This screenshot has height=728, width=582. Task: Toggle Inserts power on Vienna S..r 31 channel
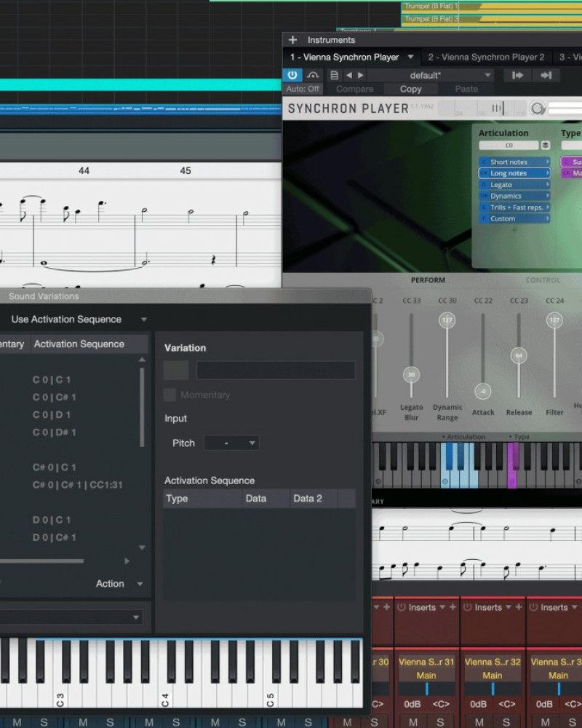pyautogui.click(x=402, y=607)
